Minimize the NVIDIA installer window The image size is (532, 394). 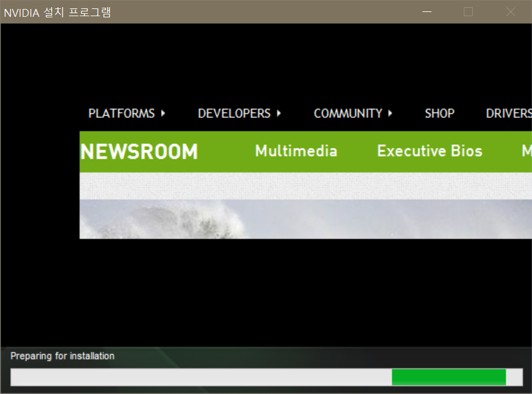pyautogui.click(x=427, y=12)
